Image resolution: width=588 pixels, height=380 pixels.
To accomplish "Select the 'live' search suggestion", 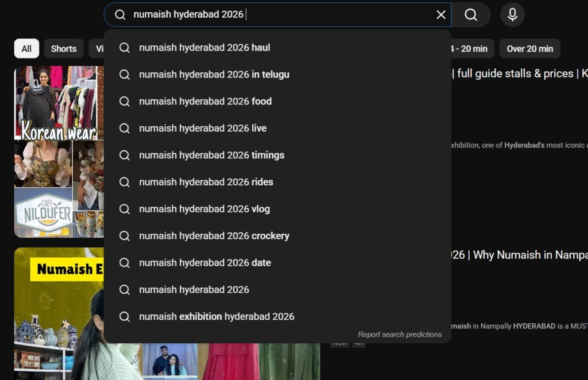I will point(203,129).
